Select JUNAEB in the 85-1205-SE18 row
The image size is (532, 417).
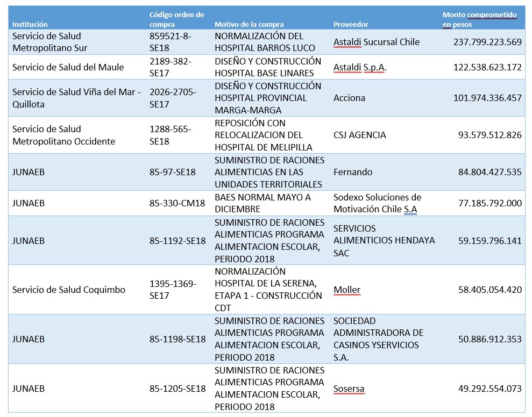pos(29,389)
